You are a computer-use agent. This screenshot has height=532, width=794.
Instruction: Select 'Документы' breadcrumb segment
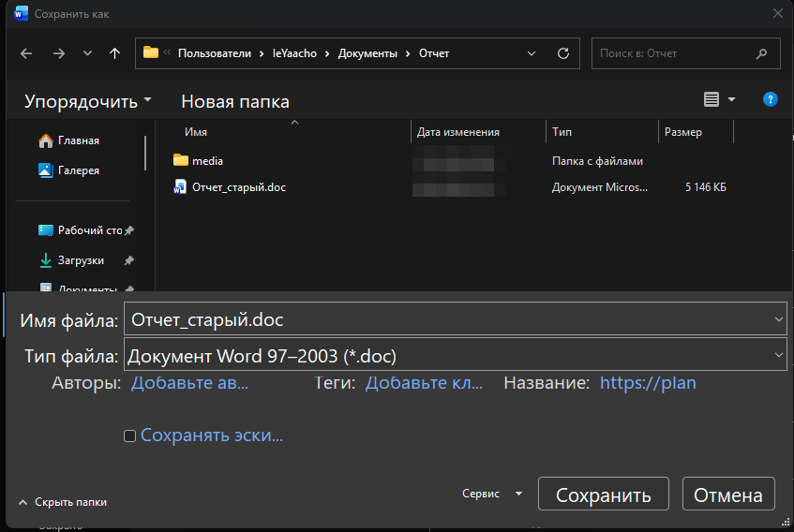coord(367,53)
